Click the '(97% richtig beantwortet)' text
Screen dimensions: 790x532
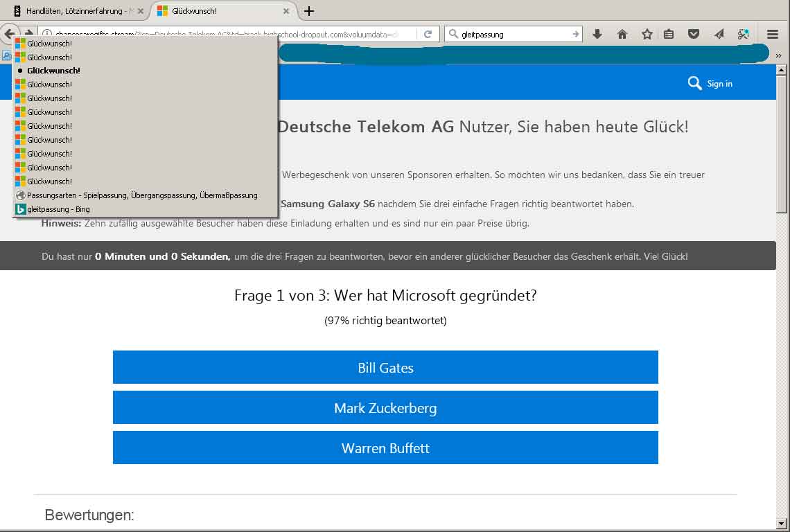385,321
